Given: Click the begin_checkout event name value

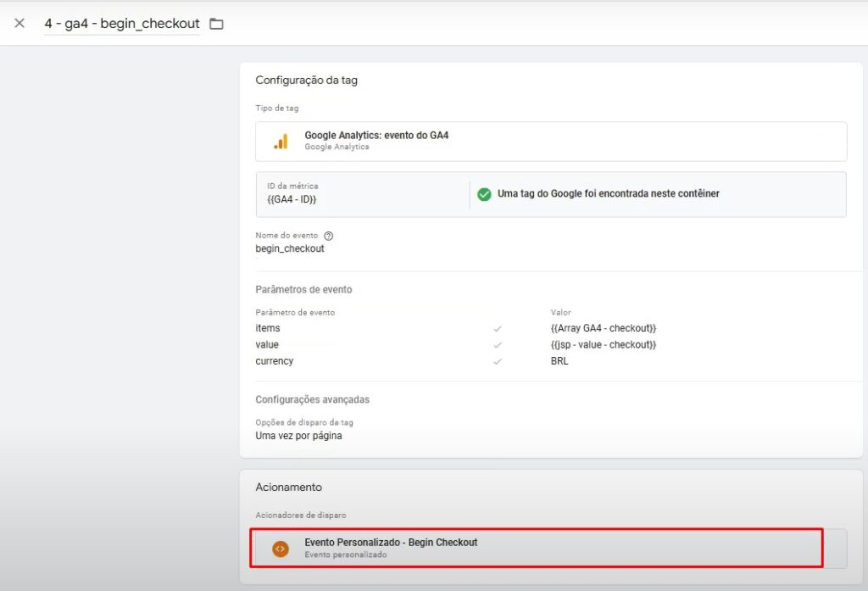Looking at the screenshot, I should [x=290, y=248].
